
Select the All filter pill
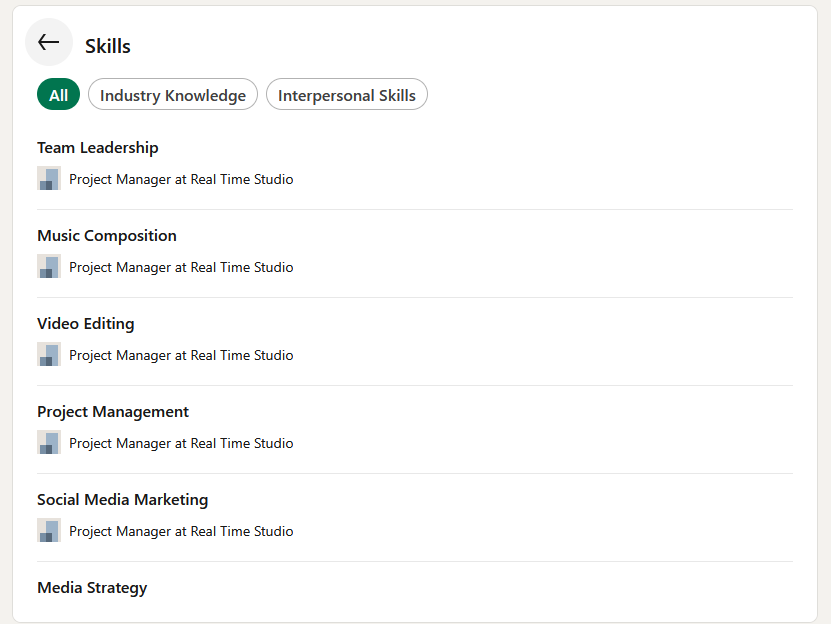point(58,94)
